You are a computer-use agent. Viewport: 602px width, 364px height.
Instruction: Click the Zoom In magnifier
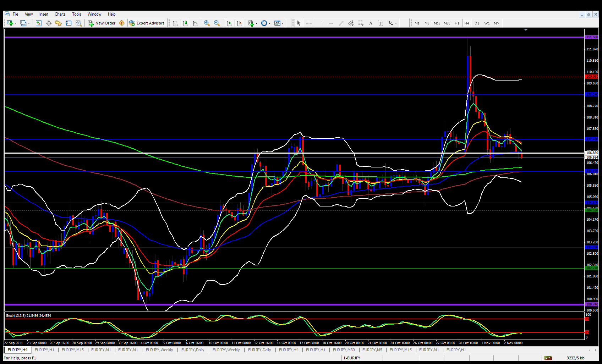[x=207, y=23]
